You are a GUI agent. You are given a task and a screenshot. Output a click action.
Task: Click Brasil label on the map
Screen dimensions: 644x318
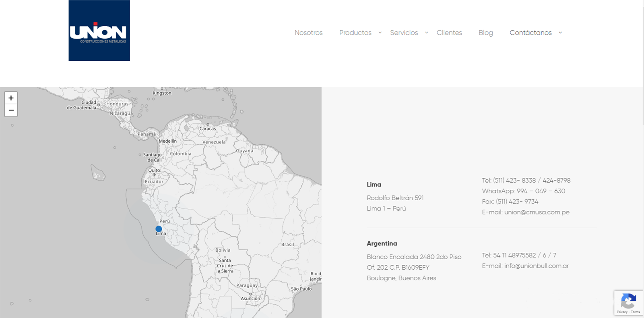287,245
